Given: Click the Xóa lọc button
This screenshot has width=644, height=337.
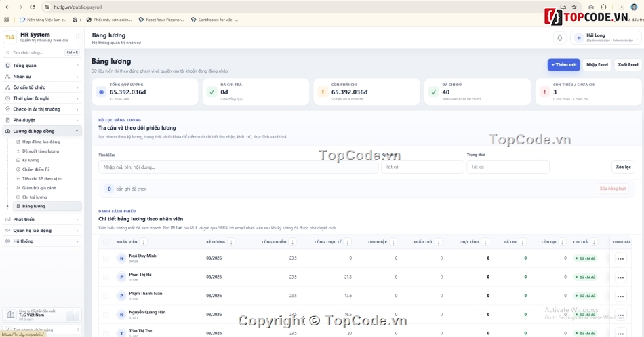Looking at the screenshot, I should click(623, 167).
